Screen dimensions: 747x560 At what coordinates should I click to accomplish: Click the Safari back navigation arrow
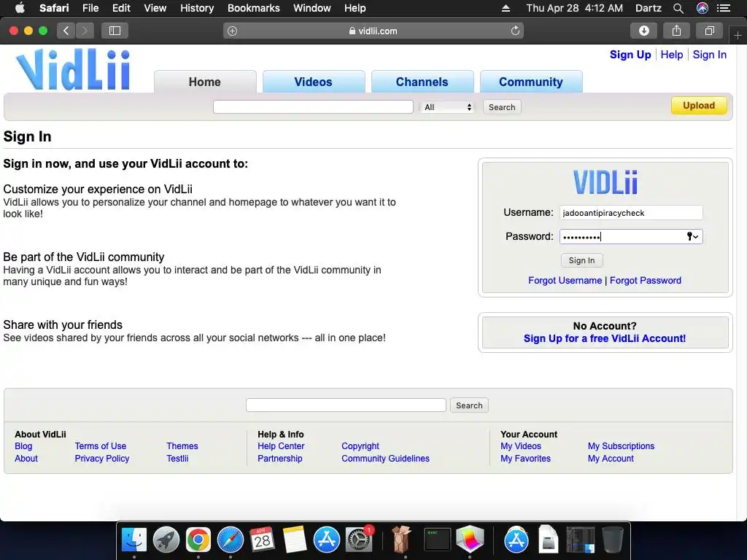[x=66, y=31]
